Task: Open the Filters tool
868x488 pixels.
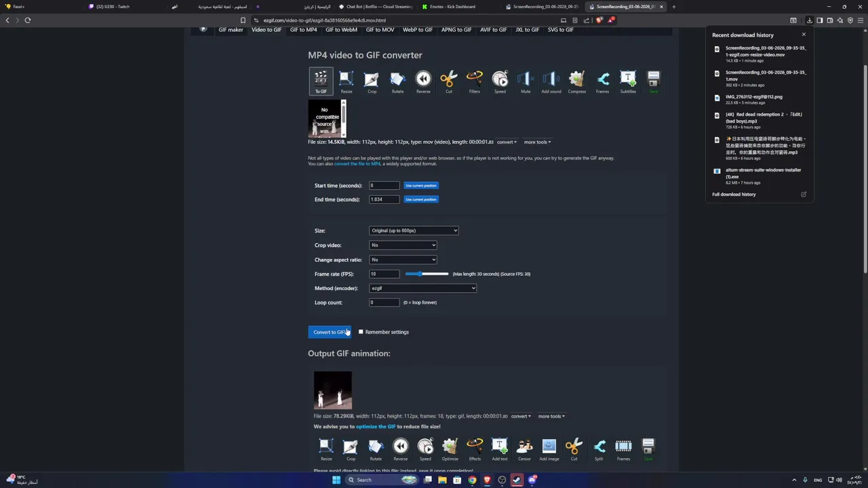Action: (474, 81)
